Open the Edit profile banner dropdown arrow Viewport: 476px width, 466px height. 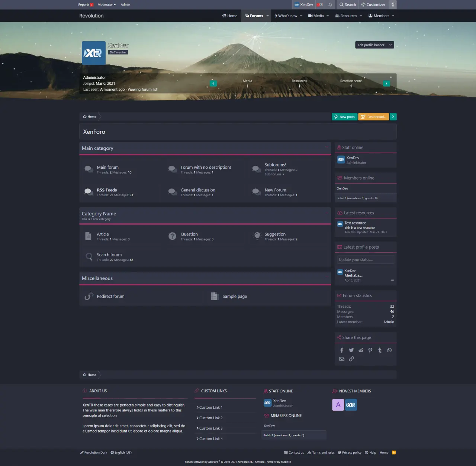coord(390,45)
